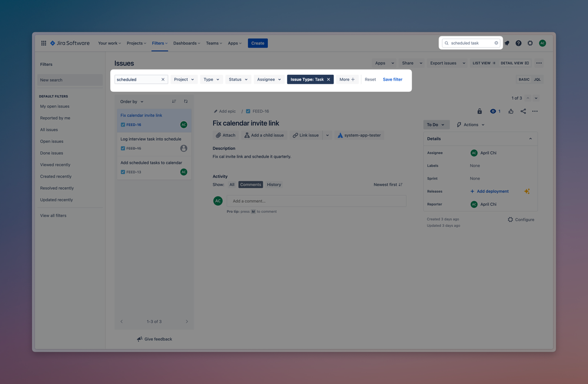Click the Jira Software logo
The image size is (588, 384).
coord(70,43)
